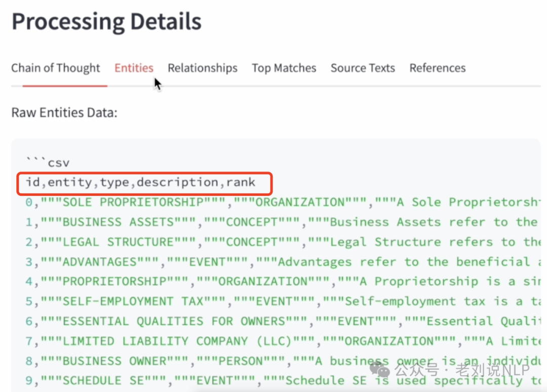This screenshot has height=392, width=547.
Task: Go to the References tab
Action: coord(438,68)
